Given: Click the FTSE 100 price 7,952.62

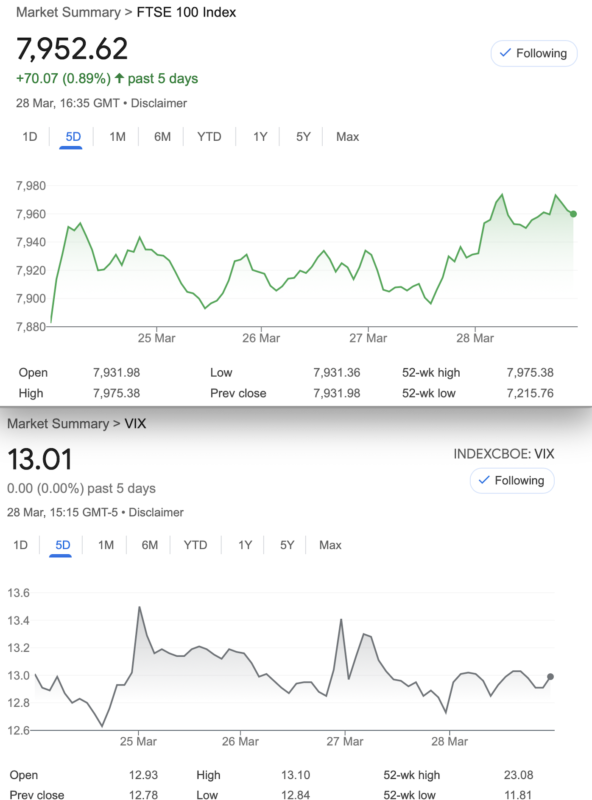Looking at the screenshot, I should (x=72, y=49).
